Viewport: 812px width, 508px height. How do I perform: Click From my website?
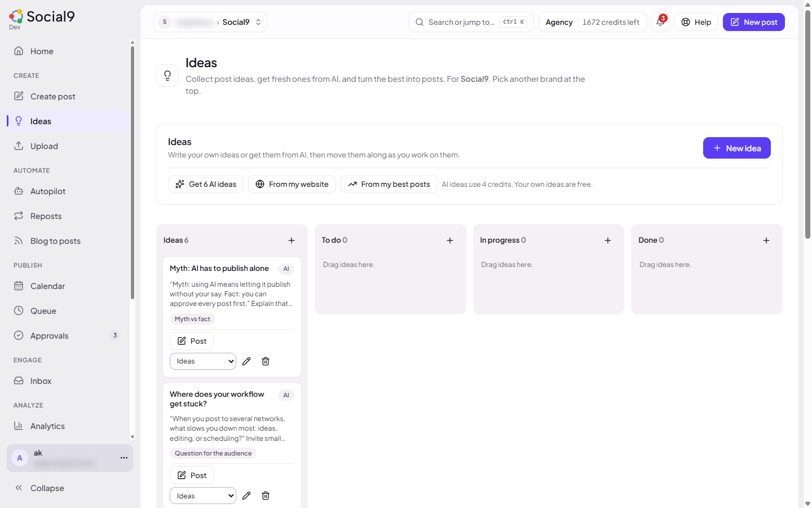292,184
